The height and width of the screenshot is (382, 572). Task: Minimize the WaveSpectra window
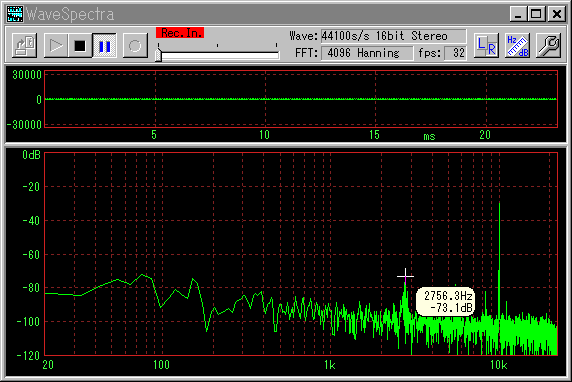518,14
